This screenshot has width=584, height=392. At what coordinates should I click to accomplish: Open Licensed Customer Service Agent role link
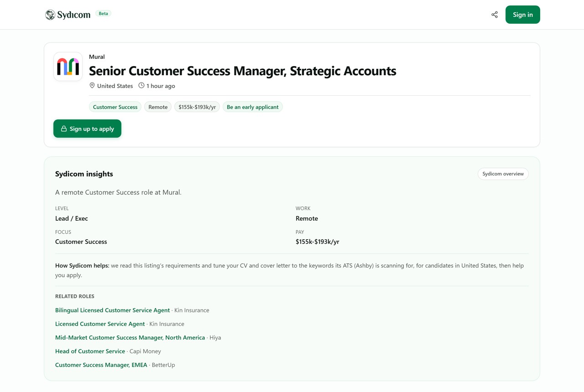100,324
